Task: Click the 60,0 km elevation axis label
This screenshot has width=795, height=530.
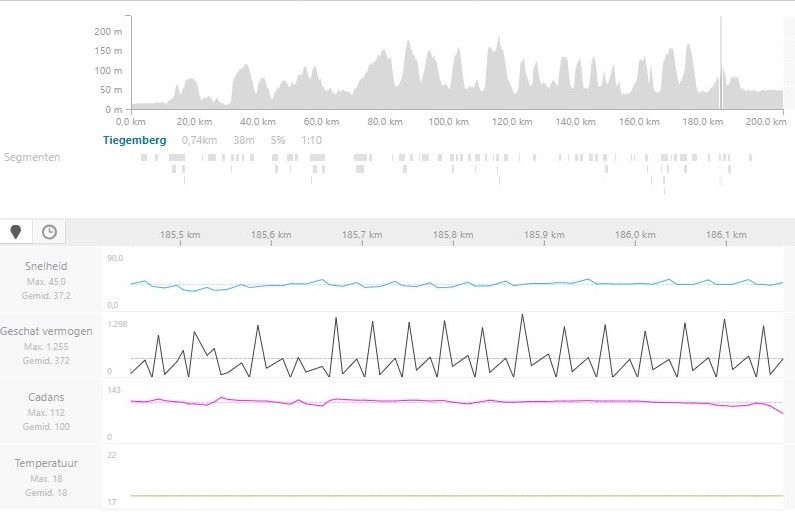Action: click(321, 122)
